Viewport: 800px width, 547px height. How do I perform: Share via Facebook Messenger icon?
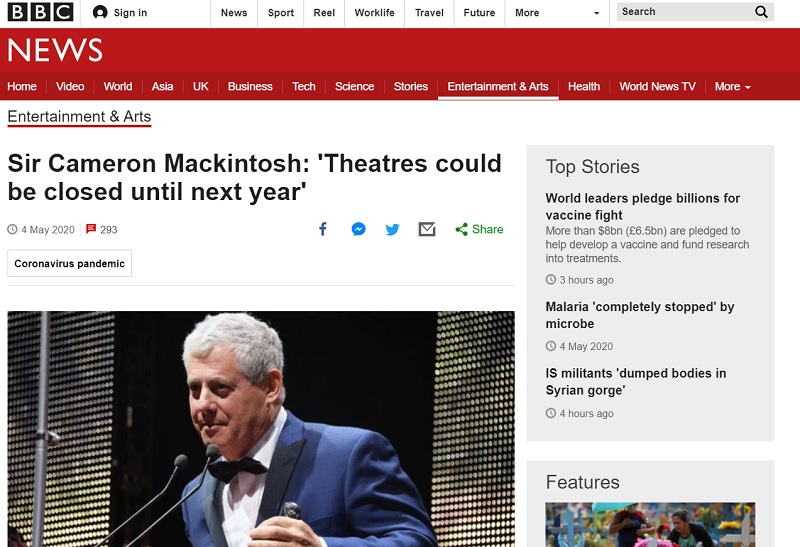[x=358, y=229]
